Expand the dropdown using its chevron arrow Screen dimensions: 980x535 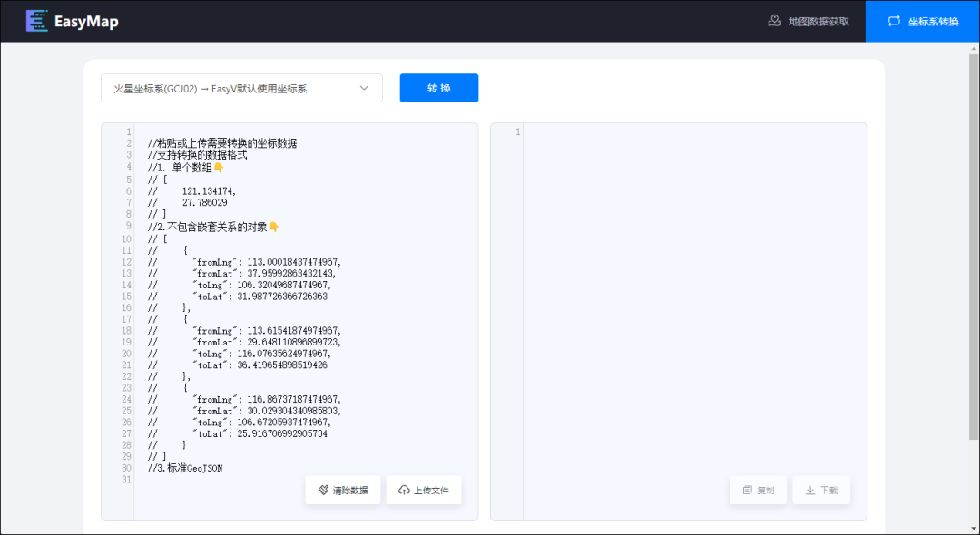click(x=364, y=88)
